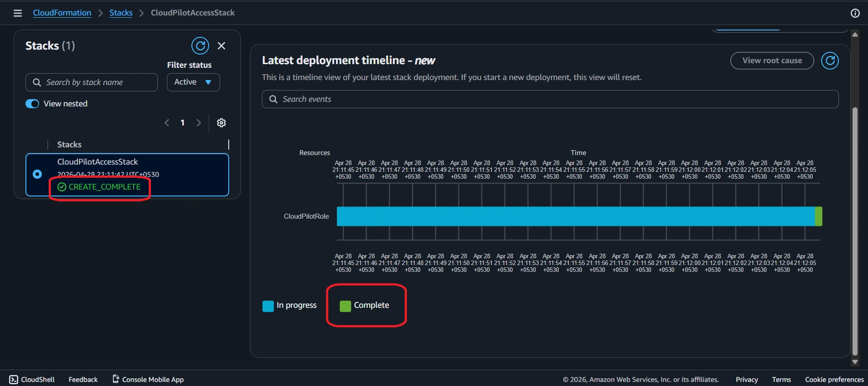Viewport: 868px width, 386px height.
Task: Click the scrollbar down arrow
Action: [855, 362]
